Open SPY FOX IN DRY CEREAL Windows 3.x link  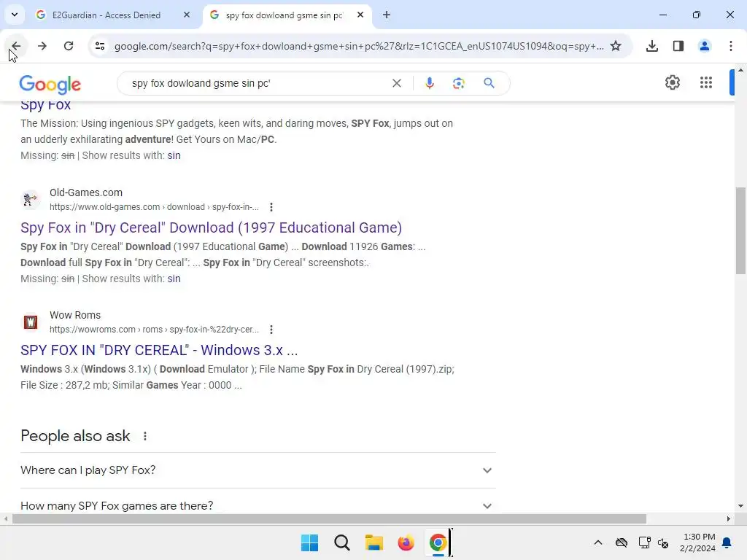pyautogui.click(x=159, y=350)
